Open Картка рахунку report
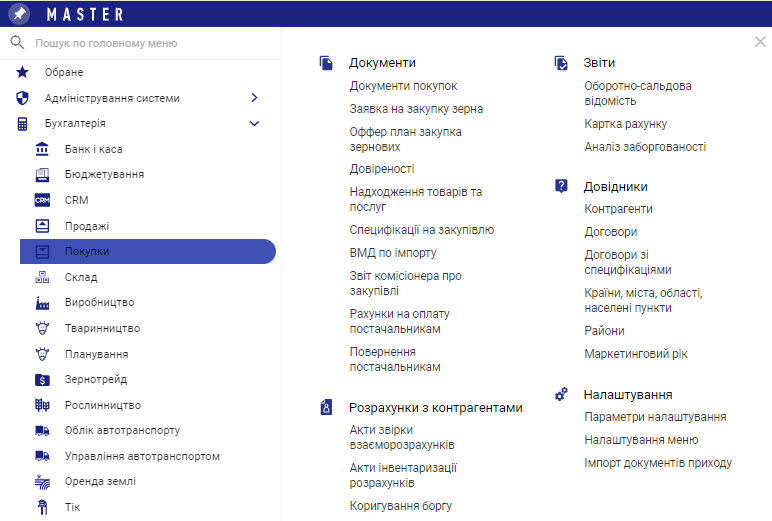The image size is (772, 521). click(x=625, y=124)
